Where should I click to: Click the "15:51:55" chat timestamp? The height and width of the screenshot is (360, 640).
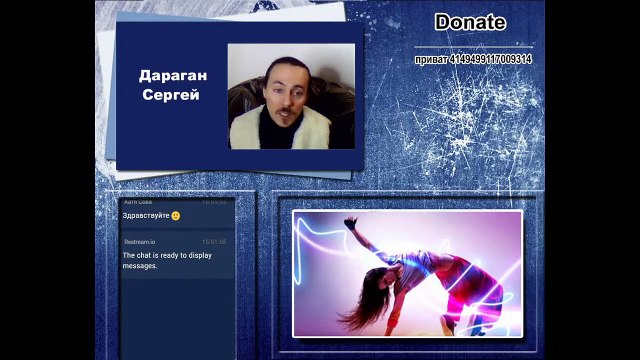click(x=214, y=242)
